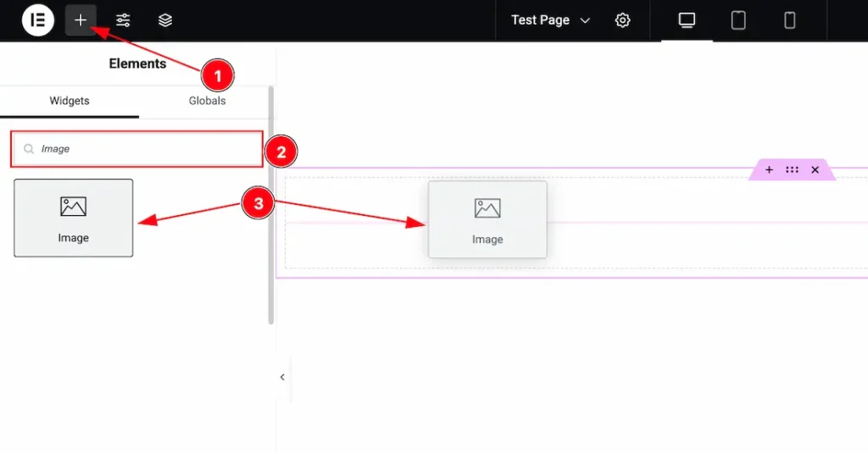Screen dimensions: 868x453
Task: Open page settings gear icon
Action: (623, 20)
